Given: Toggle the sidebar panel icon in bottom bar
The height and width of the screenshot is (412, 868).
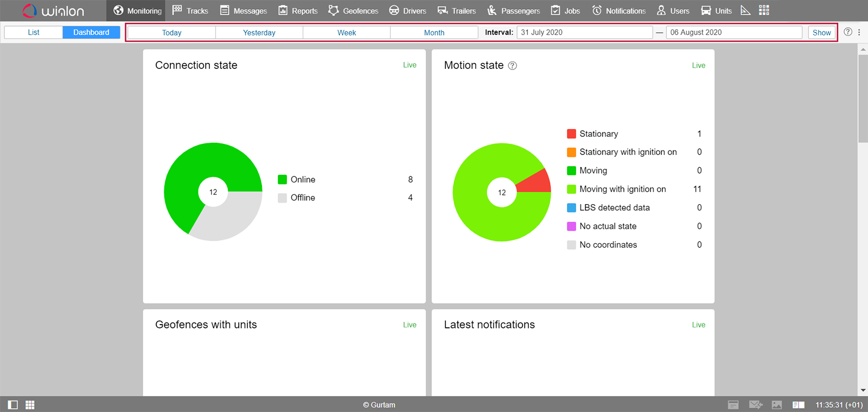Looking at the screenshot, I should click(13, 405).
